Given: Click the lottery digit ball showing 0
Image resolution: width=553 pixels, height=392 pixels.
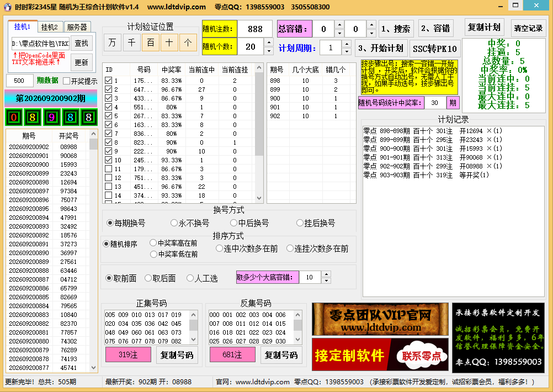Looking at the screenshot, I should pyautogui.click(x=14, y=117).
